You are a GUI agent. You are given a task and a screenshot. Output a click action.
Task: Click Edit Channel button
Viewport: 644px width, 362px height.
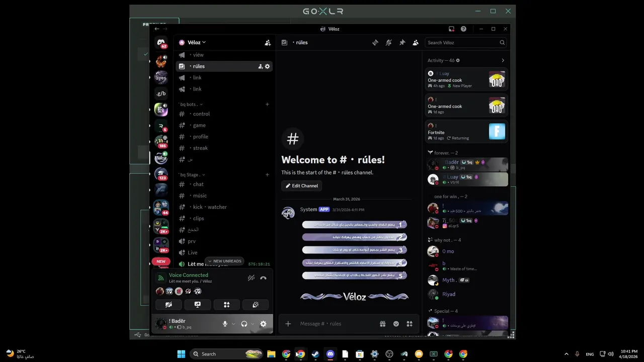tap(302, 186)
